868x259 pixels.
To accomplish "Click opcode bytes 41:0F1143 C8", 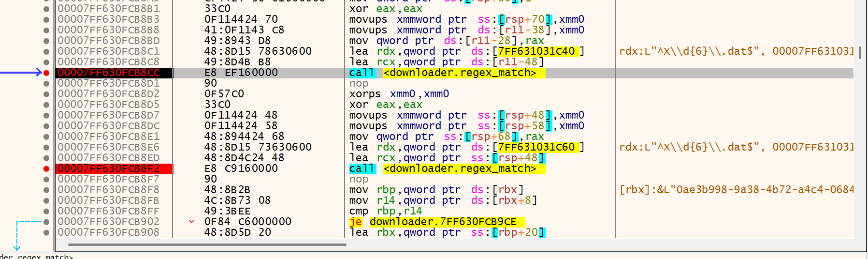I will [245, 30].
